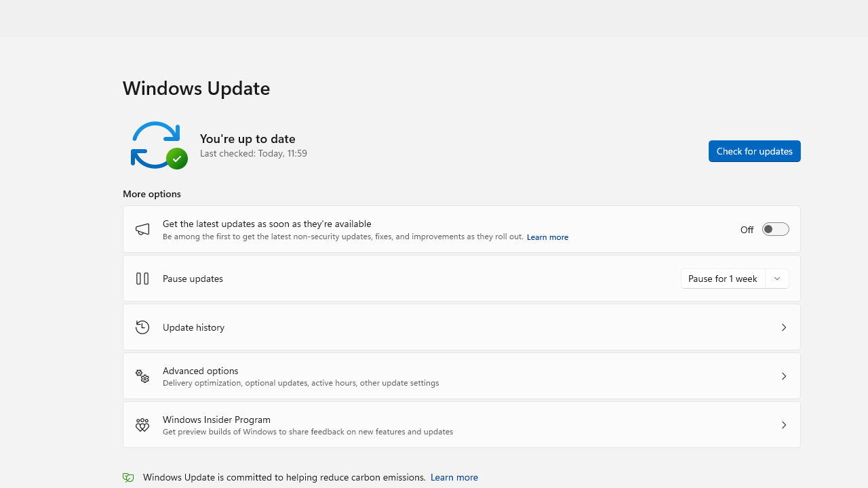Click the pause bars icon
This screenshot has width=868, height=488.
pyautogui.click(x=142, y=279)
